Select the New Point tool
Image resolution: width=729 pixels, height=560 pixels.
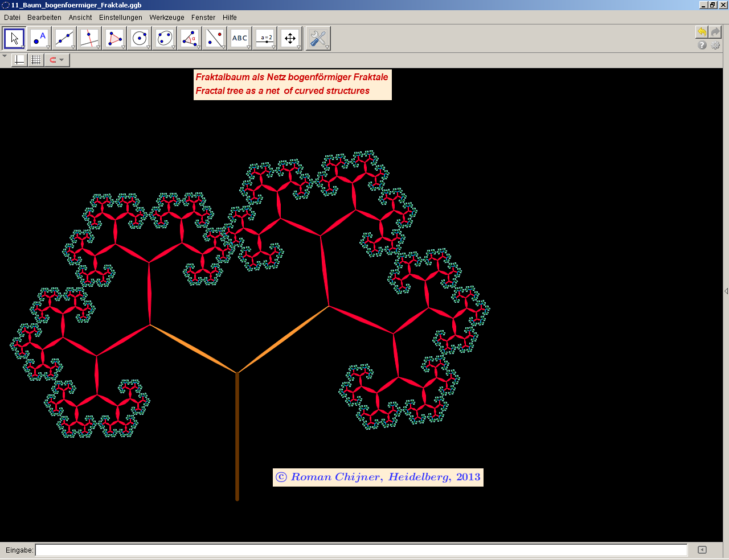click(39, 39)
